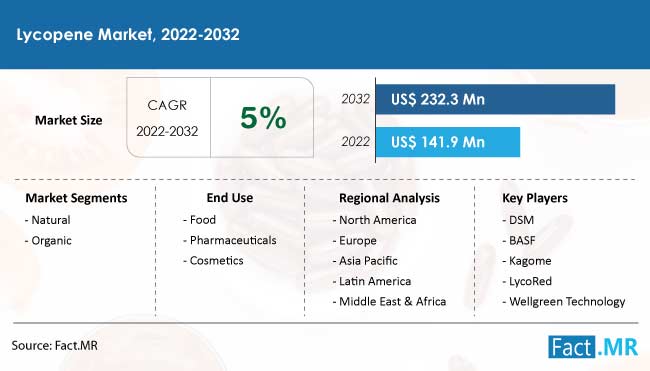Viewport: 650px width, 371px height.
Task: Select the 2032 US$ 232.3 Mn bar
Action: pyautogui.click(x=495, y=99)
